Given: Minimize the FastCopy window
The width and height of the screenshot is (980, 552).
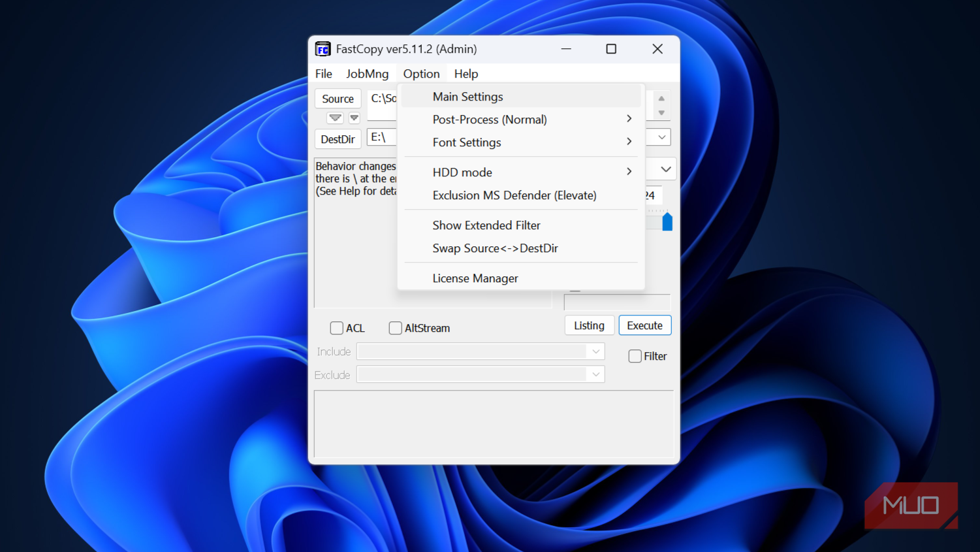Looking at the screenshot, I should tap(566, 49).
